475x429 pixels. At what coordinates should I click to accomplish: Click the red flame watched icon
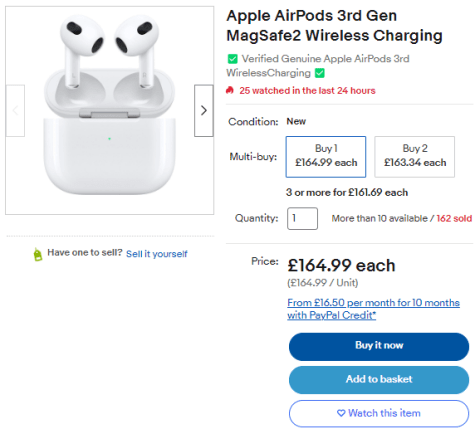[x=230, y=90]
